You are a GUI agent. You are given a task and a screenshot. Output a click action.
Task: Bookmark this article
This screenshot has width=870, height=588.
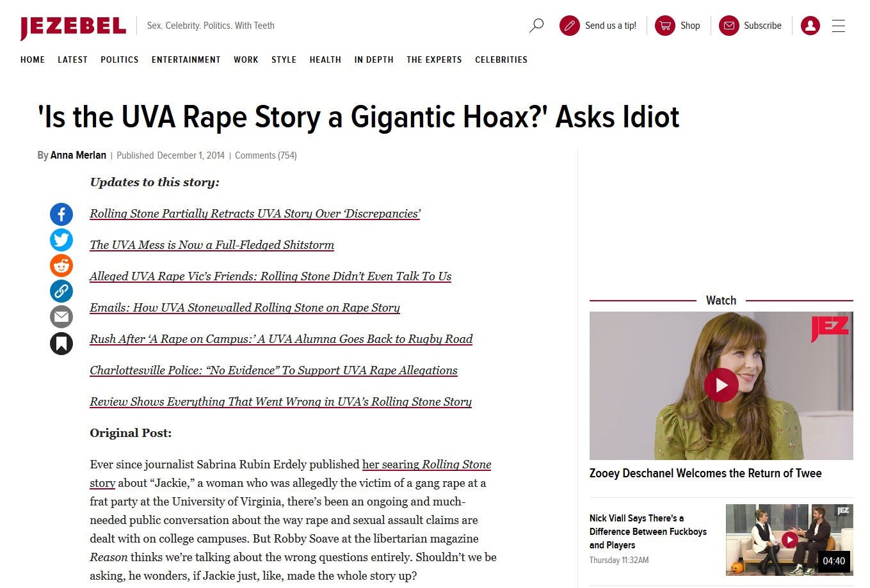pyautogui.click(x=61, y=344)
